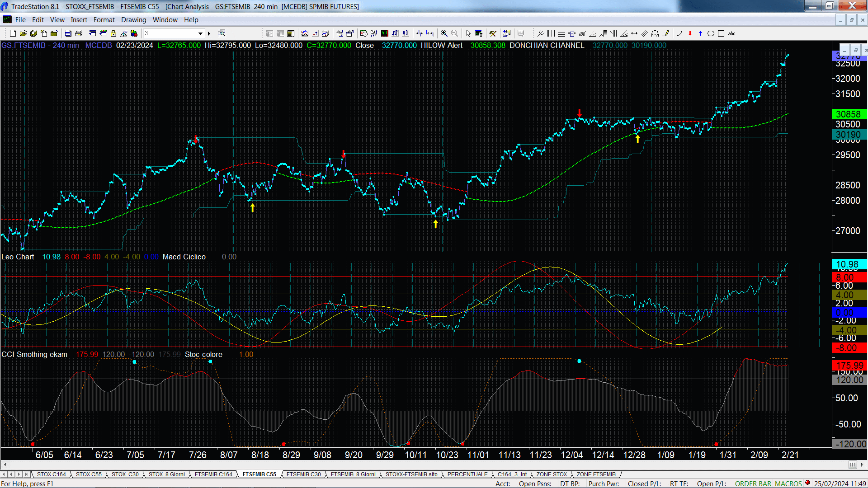Switch to STOX C164 workspace tab

tap(51, 474)
